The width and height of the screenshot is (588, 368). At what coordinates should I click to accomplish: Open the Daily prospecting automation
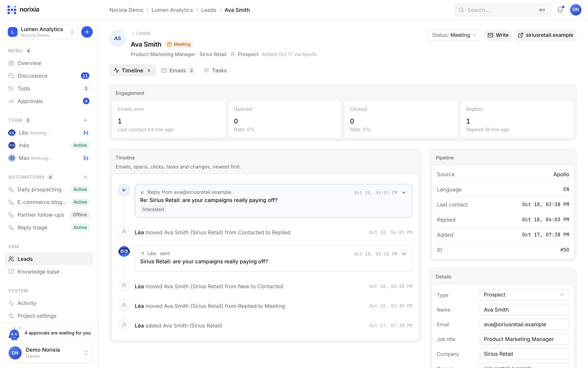[x=49, y=189]
